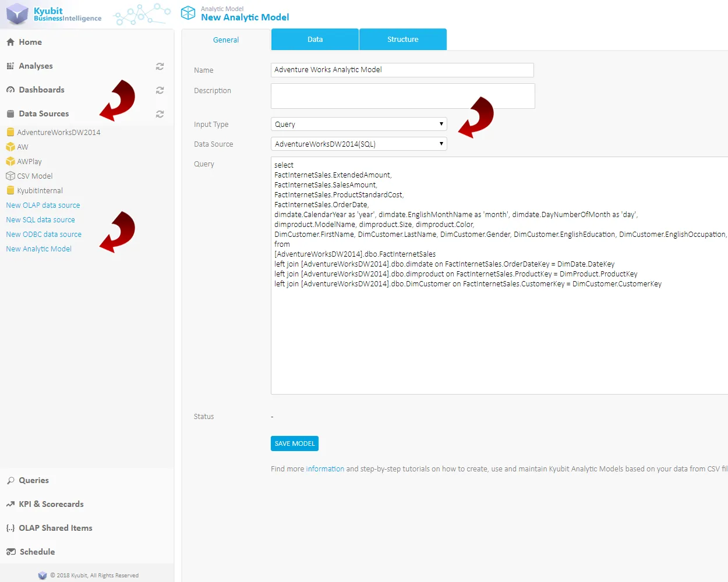
Task: Open the Data Source dropdown
Action: 359,144
